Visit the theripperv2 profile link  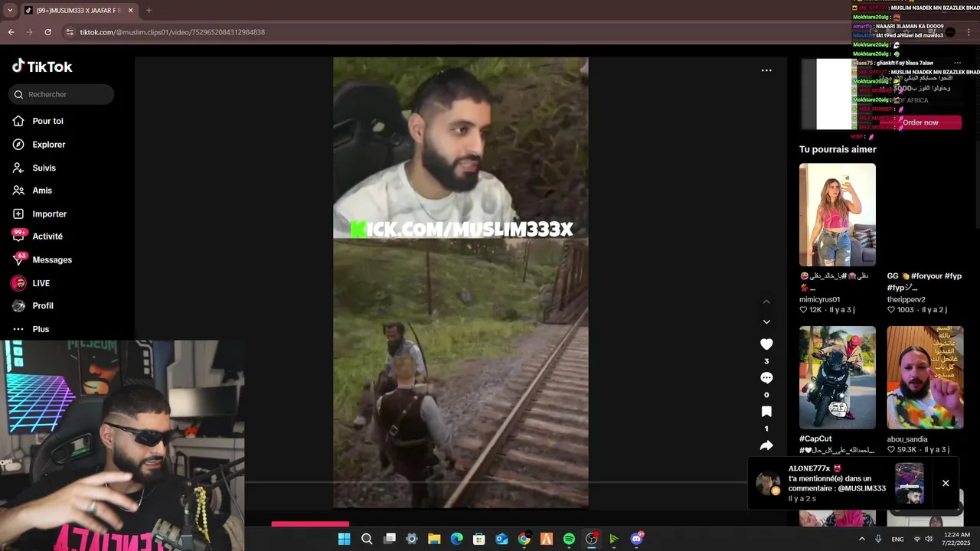pyautogui.click(x=906, y=299)
